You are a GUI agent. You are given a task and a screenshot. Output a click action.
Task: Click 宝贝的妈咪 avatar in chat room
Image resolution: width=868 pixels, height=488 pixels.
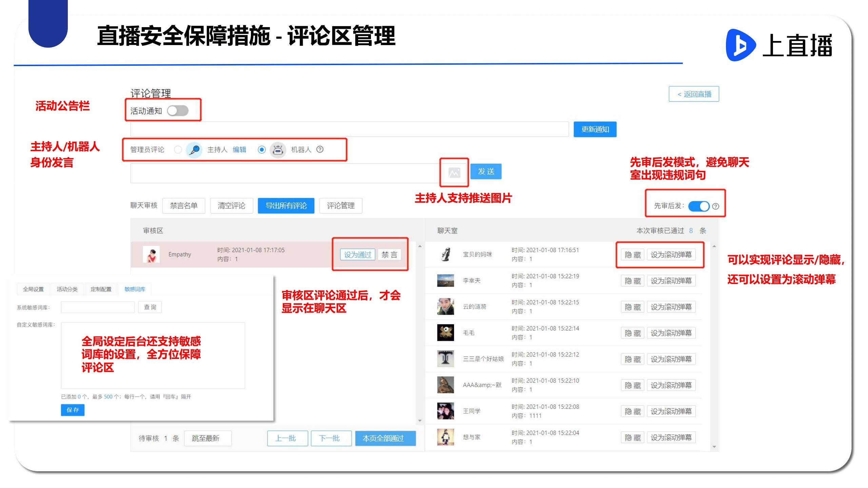pos(446,254)
